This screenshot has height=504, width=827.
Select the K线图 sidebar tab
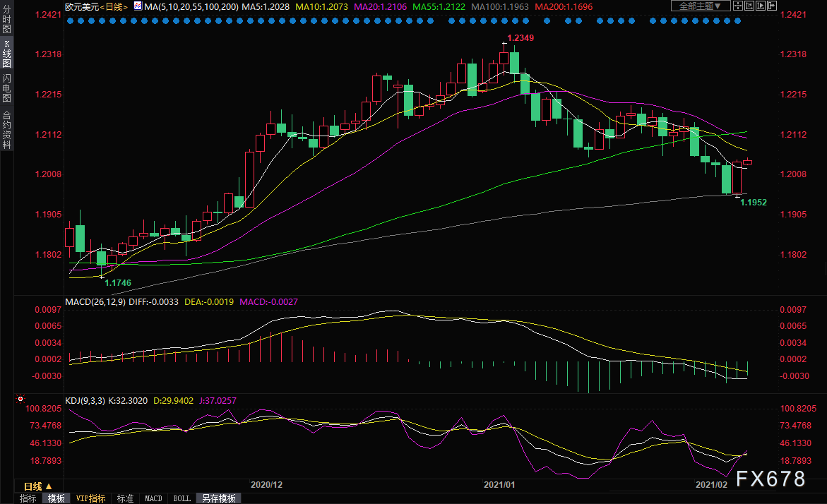(x=6, y=53)
